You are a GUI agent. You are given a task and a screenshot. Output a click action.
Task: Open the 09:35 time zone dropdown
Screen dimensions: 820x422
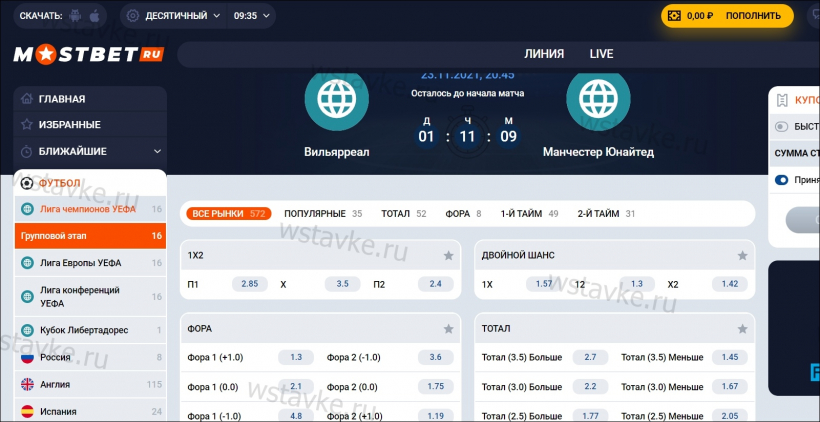[252, 16]
